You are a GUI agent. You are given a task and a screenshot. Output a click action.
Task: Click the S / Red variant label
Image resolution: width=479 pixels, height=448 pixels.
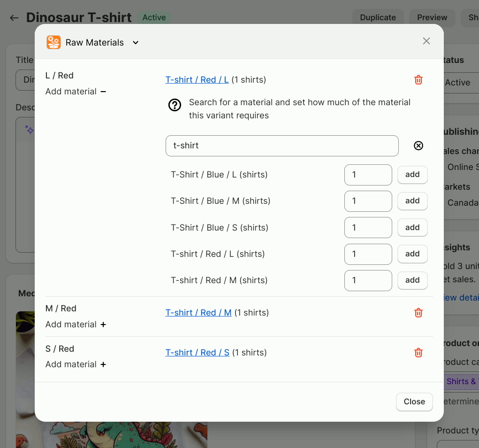pyautogui.click(x=60, y=349)
